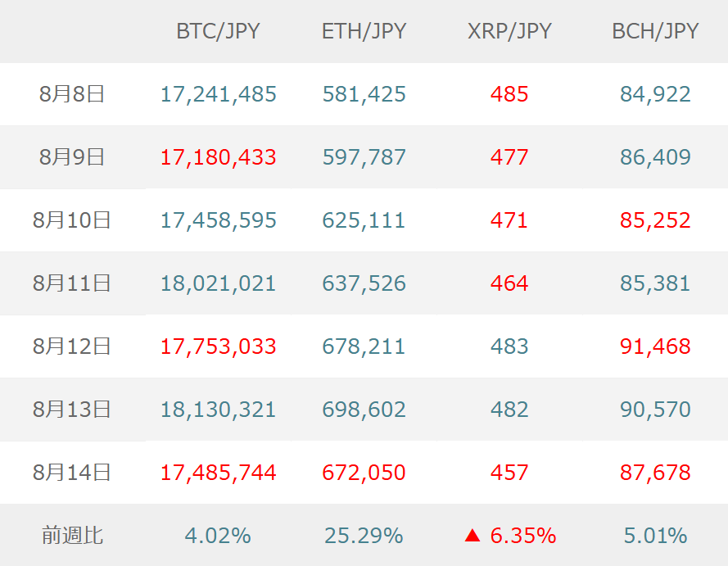This screenshot has height=566, width=728.
Task: Select the 8月13日 BCH price 90,570
Action: 655,410
